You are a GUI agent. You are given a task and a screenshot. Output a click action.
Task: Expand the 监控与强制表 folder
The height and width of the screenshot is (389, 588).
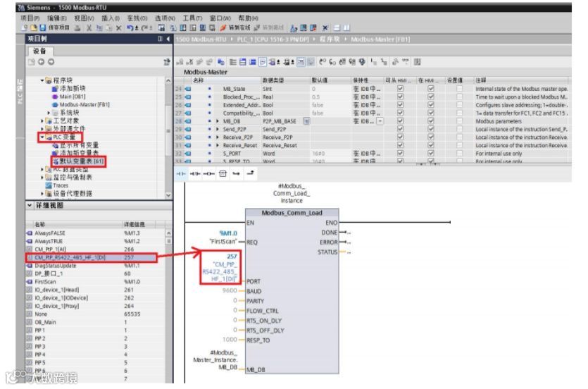click(42, 178)
